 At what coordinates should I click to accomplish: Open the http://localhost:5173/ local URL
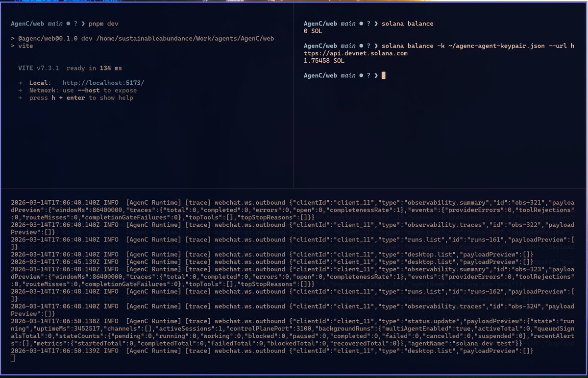[x=103, y=83]
